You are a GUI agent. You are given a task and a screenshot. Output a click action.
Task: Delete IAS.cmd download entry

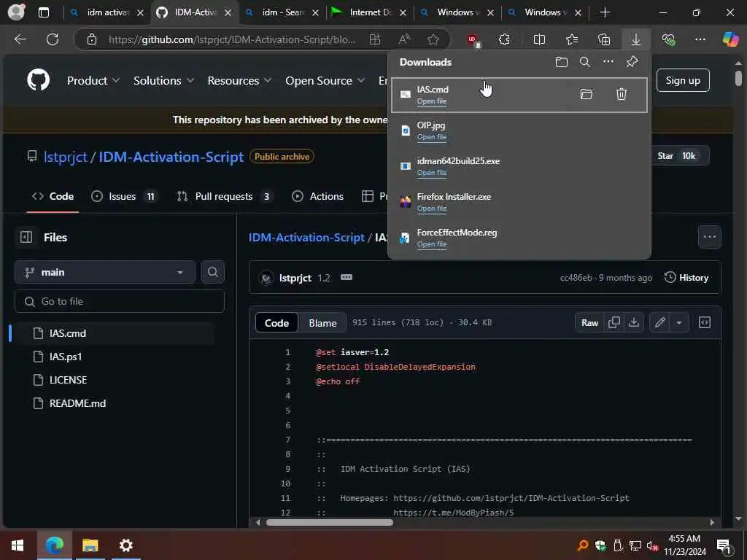point(622,94)
